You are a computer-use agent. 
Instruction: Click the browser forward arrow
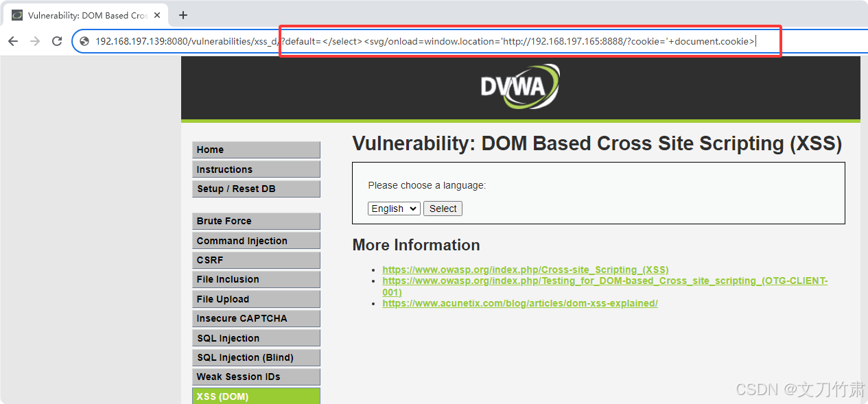[35, 41]
